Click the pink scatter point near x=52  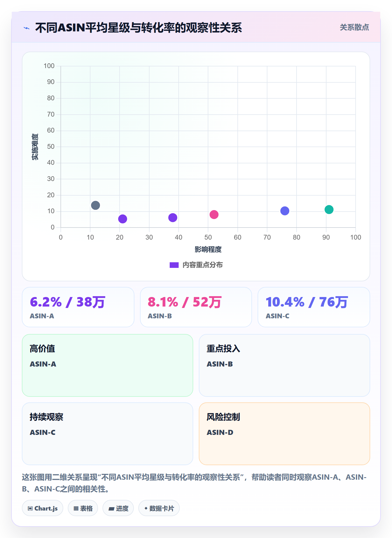pyautogui.click(x=214, y=215)
